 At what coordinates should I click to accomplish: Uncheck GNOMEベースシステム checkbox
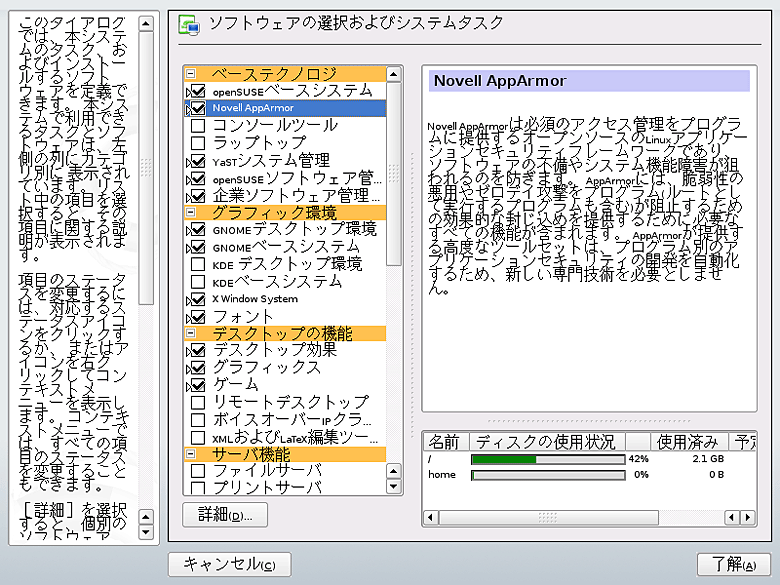point(198,247)
